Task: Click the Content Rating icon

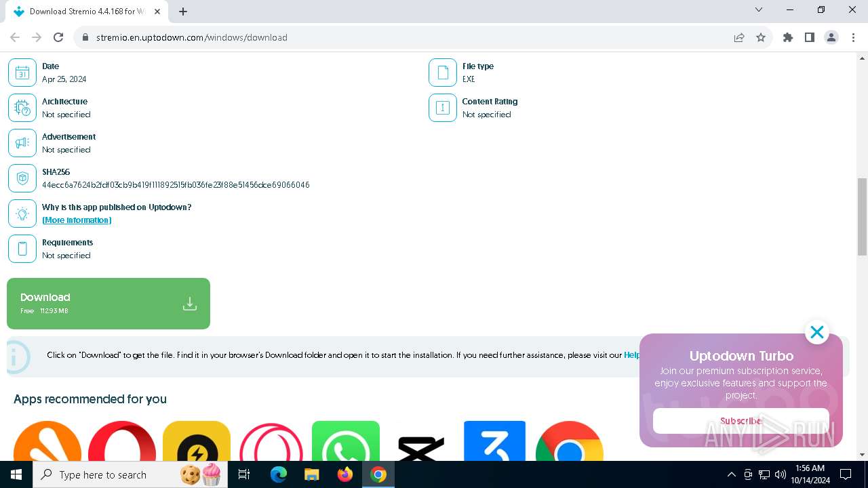Action: coord(443,108)
